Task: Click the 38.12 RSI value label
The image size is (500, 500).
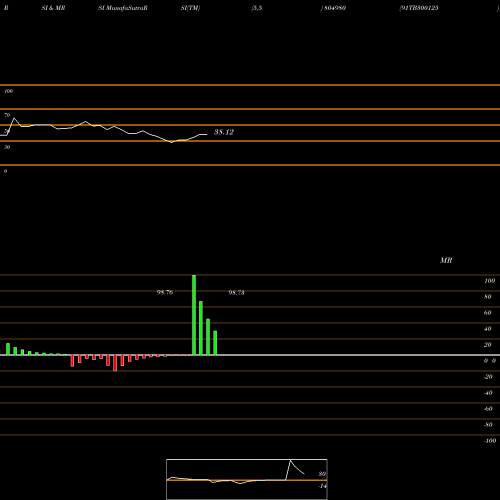Action: 224,132
